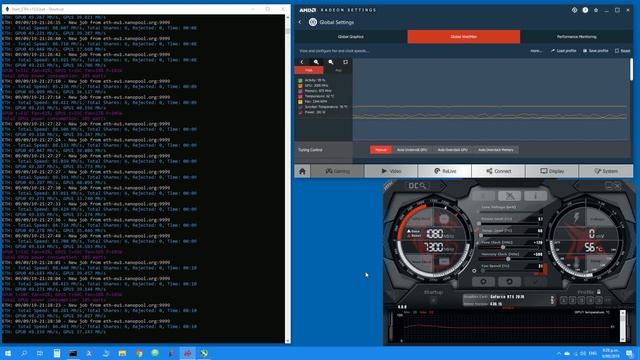Open the Display section in Radeon Settings
This screenshot has width=640, height=360.
pos(552,171)
